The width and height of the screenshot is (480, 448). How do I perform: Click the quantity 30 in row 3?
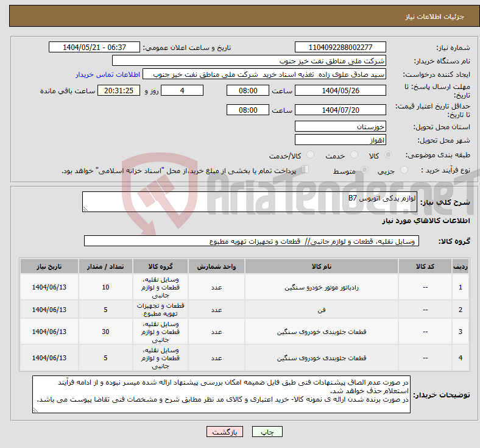point(105,332)
